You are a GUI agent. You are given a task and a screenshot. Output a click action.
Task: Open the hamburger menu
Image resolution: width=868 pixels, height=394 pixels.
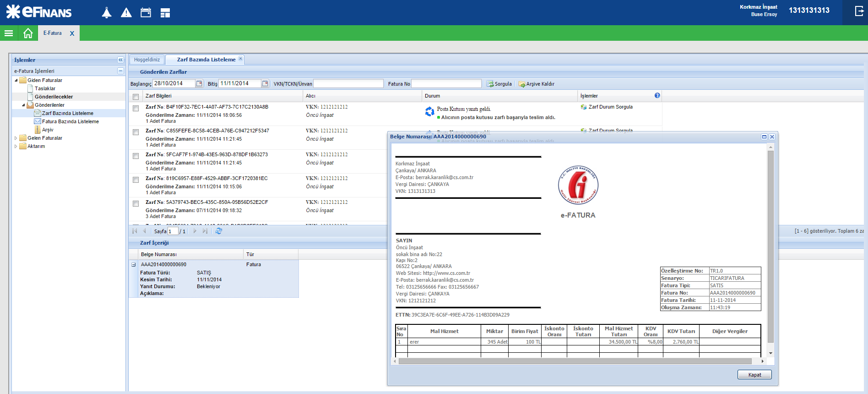(x=9, y=33)
